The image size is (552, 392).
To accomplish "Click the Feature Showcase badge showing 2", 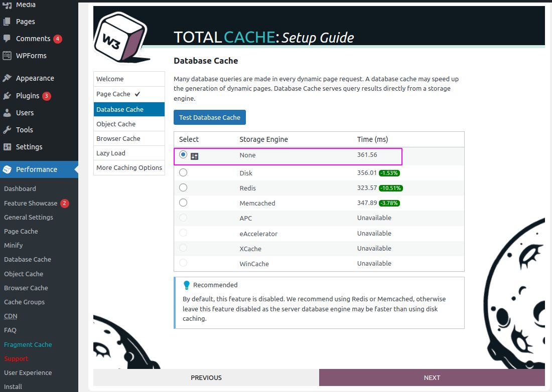I will (64, 203).
